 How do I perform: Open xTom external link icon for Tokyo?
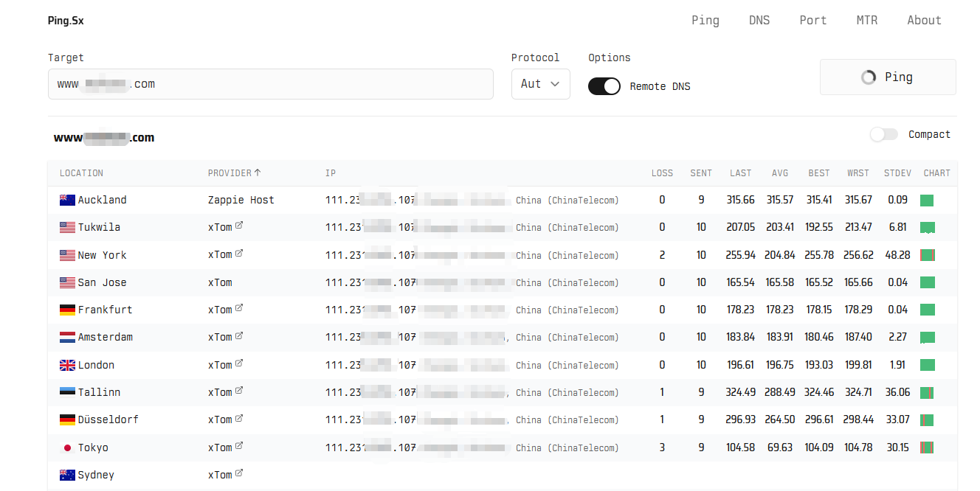coord(239,447)
